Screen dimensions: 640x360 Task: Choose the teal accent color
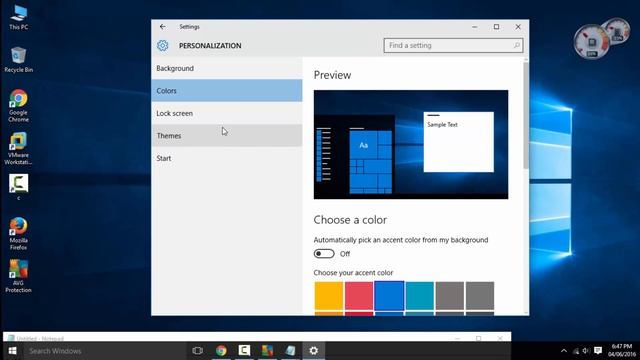[x=420, y=296]
